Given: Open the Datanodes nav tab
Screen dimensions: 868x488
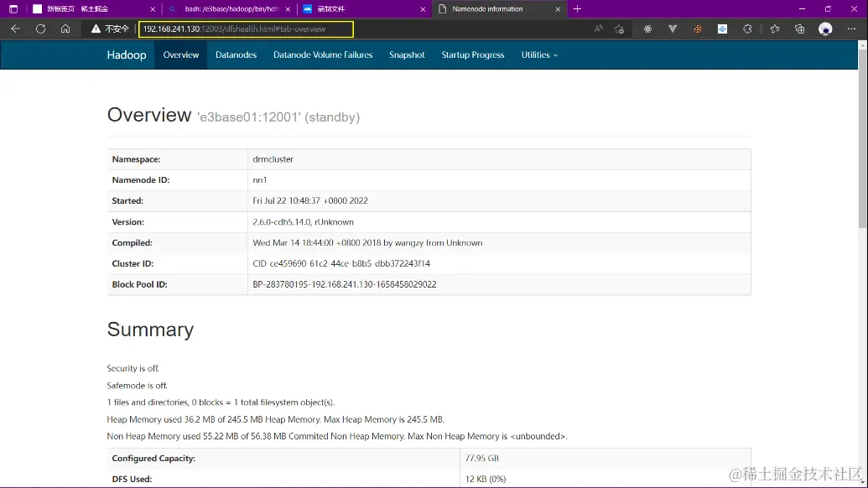Looking at the screenshot, I should click(x=236, y=55).
